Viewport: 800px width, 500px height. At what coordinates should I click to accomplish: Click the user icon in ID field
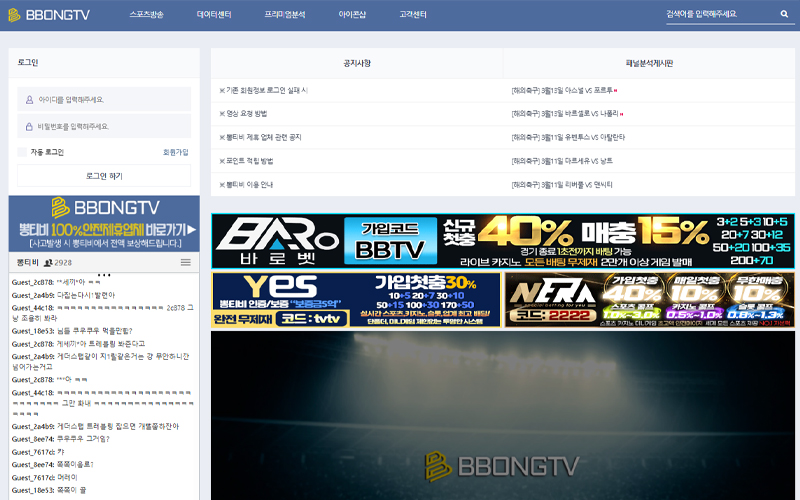click(29, 99)
